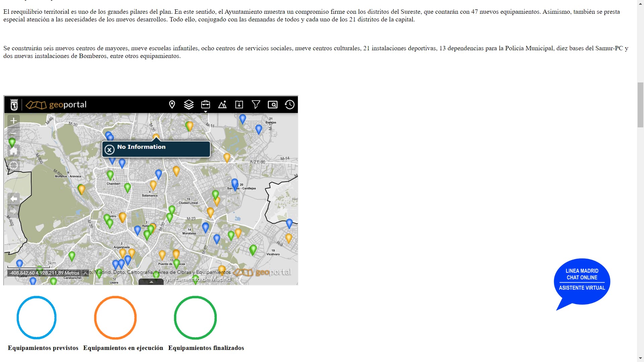Click the terrain mountain icon
644x362 pixels.
coord(222,105)
